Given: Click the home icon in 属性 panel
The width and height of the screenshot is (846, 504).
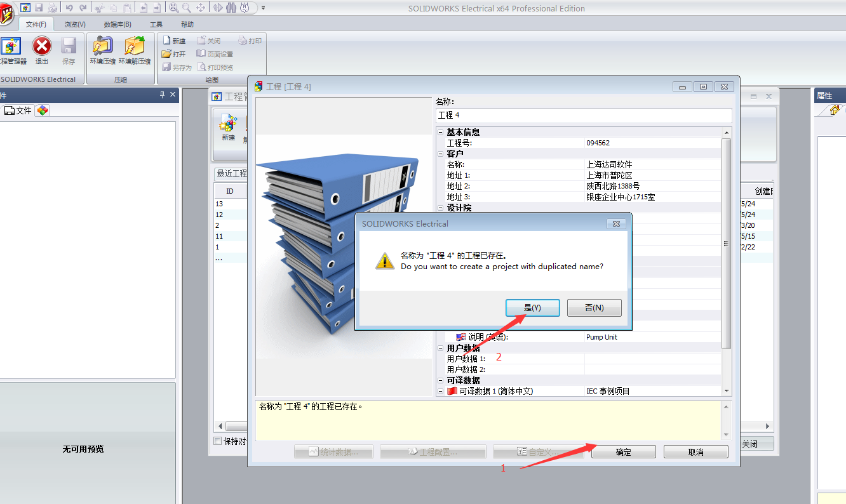Looking at the screenshot, I should tap(835, 110).
